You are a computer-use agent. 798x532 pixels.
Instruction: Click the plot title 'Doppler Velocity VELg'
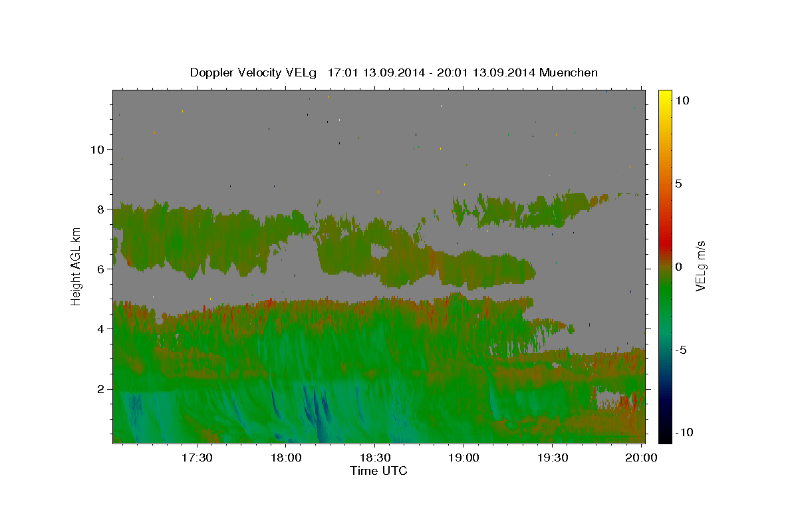click(x=255, y=72)
